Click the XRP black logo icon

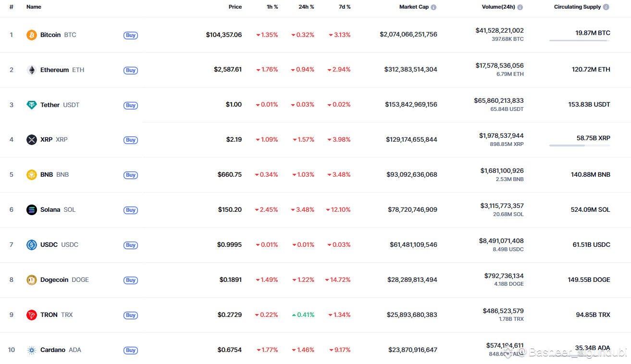tap(32, 140)
